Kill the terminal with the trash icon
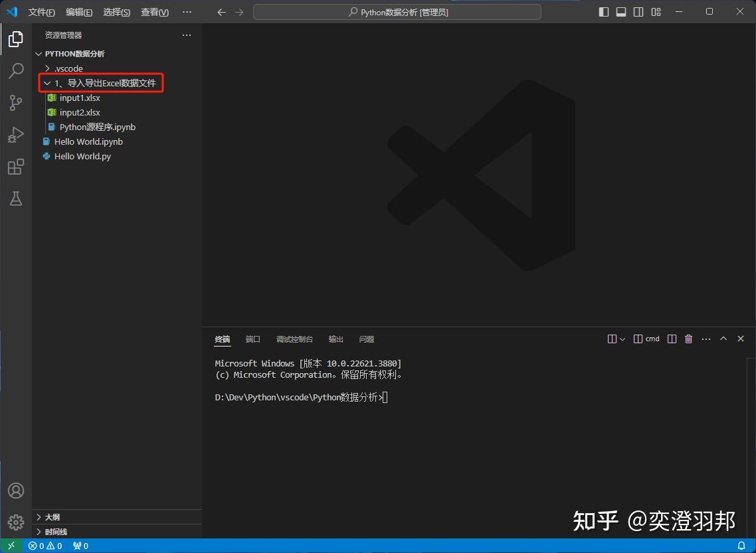The height and width of the screenshot is (553, 756). (x=688, y=339)
